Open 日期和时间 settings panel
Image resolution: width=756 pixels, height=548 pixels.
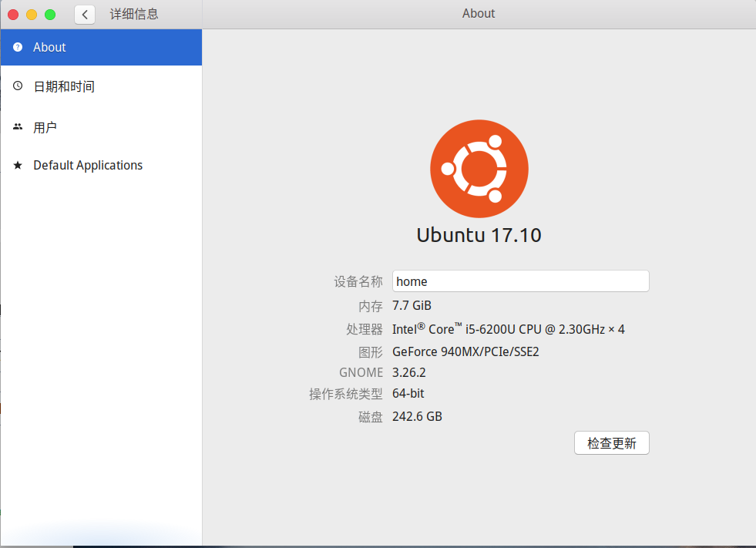101,86
